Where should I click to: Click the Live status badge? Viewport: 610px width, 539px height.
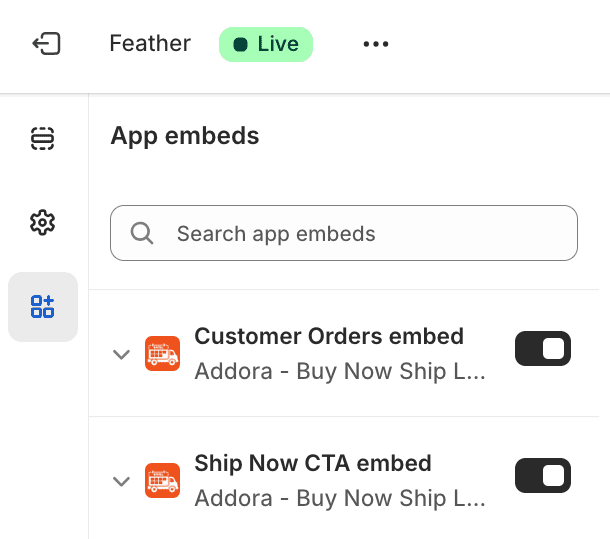click(266, 44)
